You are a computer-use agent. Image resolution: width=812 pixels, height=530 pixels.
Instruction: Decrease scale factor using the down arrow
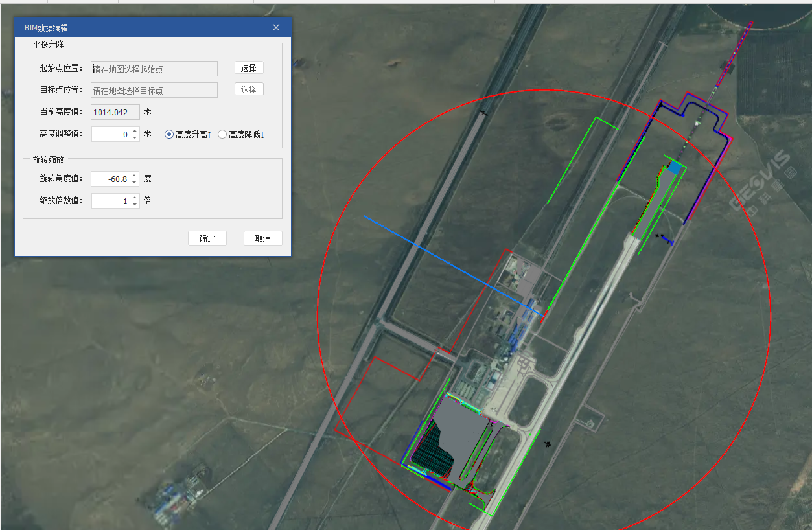[x=135, y=204]
